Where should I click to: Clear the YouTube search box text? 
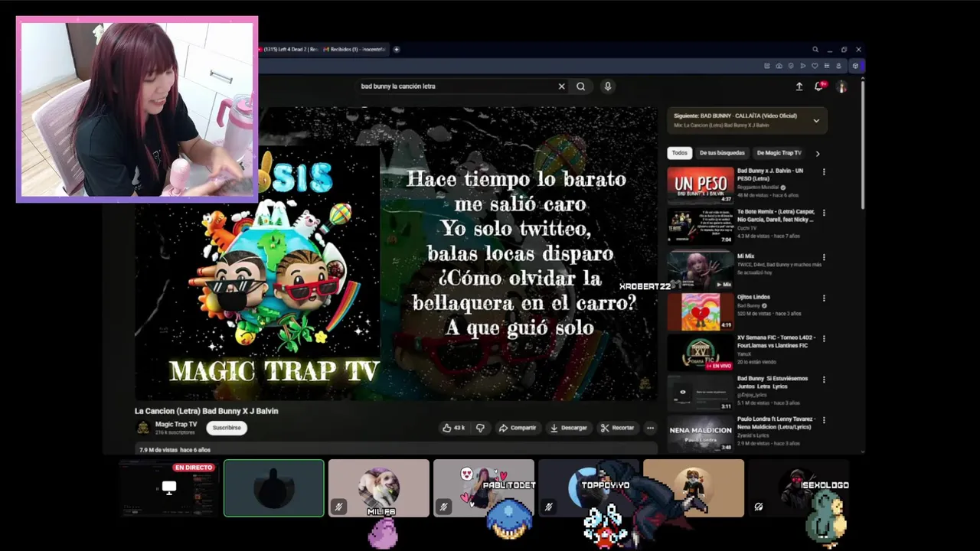(561, 86)
